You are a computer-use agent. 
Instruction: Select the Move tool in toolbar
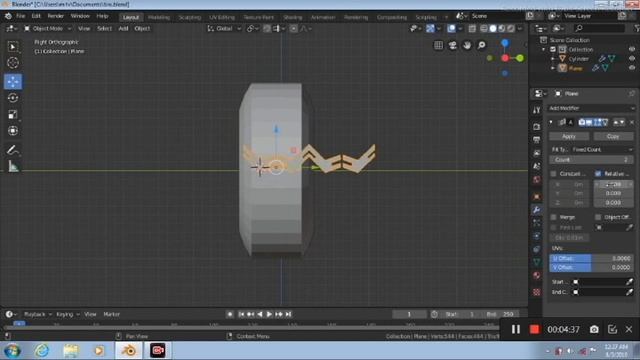click(x=13, y=82)
